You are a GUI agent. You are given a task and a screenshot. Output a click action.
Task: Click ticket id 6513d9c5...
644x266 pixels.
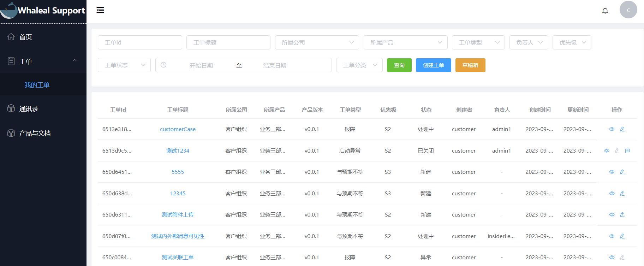pos(117,151)
